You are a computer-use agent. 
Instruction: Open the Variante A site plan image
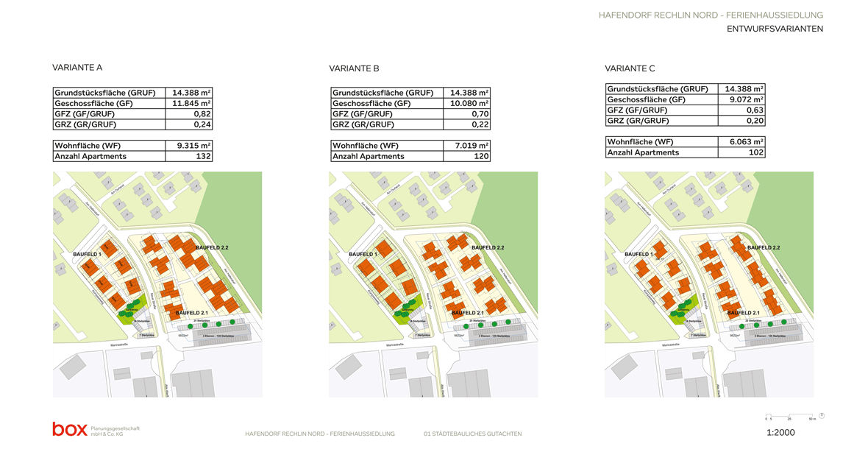(x=157, y=284)
